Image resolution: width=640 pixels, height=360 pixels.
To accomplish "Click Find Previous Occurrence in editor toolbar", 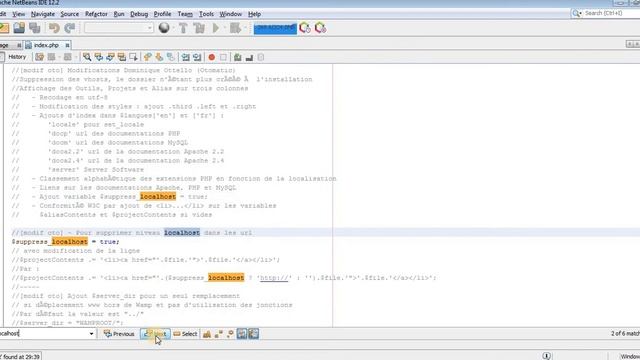I will [x=98, y=57].
